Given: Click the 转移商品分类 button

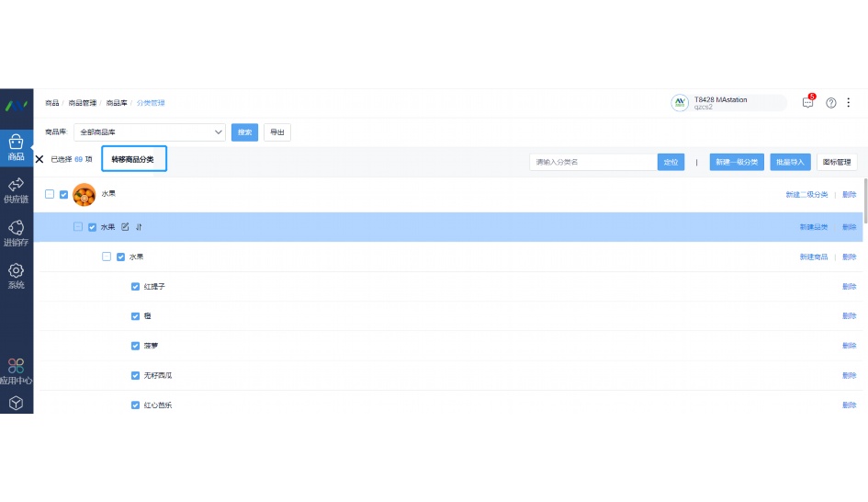Looking at the screenshot, I should 133,159.
